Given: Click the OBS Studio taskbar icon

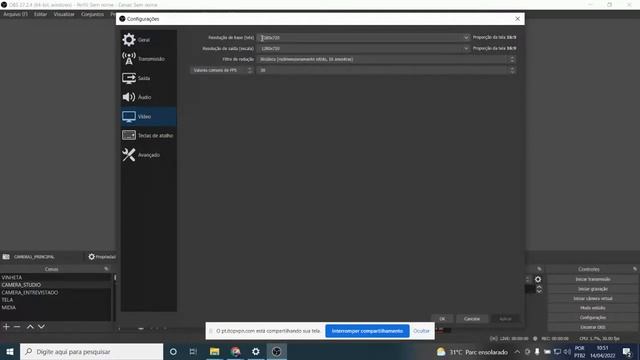Looking at the screenshot, I should tap(276, 352).
